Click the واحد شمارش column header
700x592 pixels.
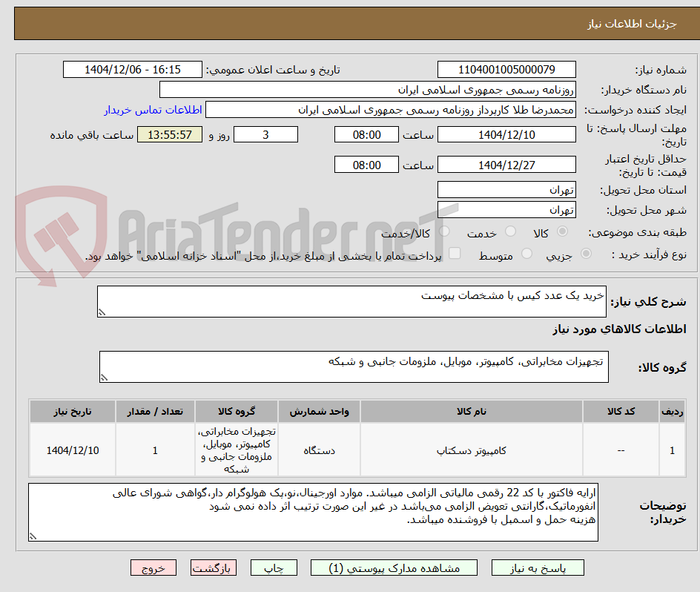[319, 412]
